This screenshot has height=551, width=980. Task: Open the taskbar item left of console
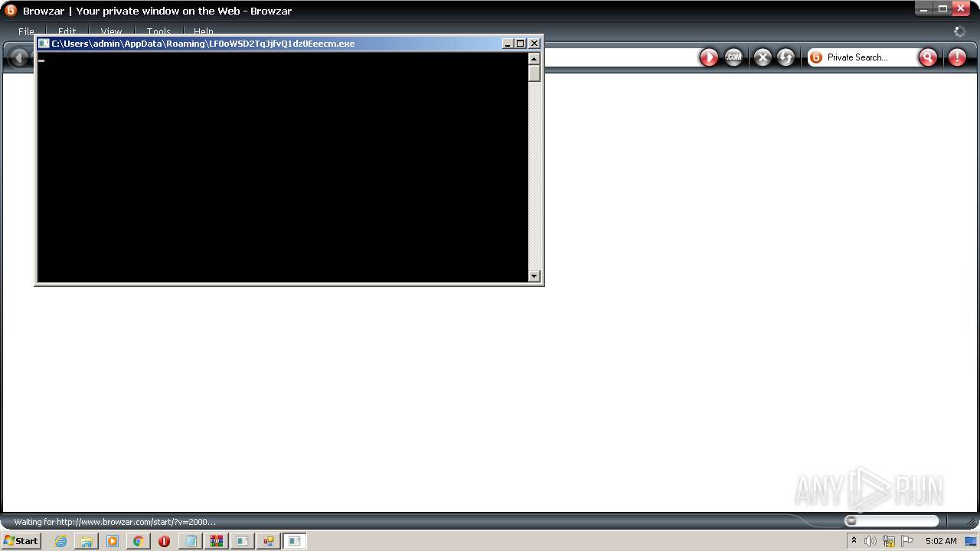click(x=268, y=541)
